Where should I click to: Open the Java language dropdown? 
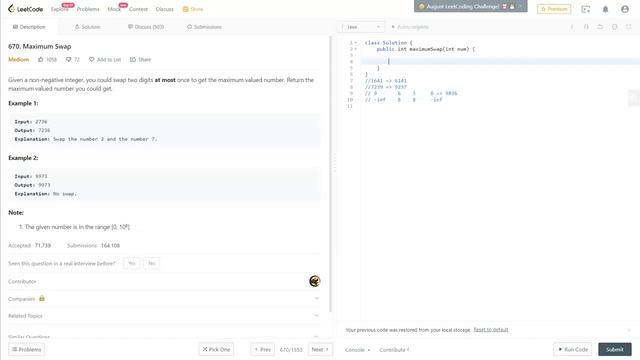click(361, 27)
